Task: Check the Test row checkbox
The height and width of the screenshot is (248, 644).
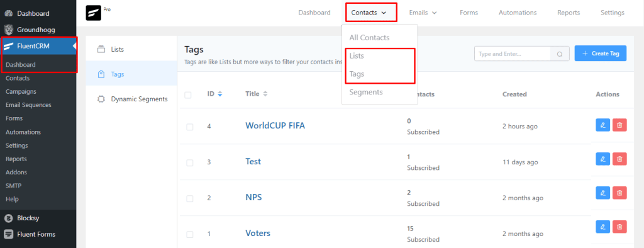Action: click(190, 163)
